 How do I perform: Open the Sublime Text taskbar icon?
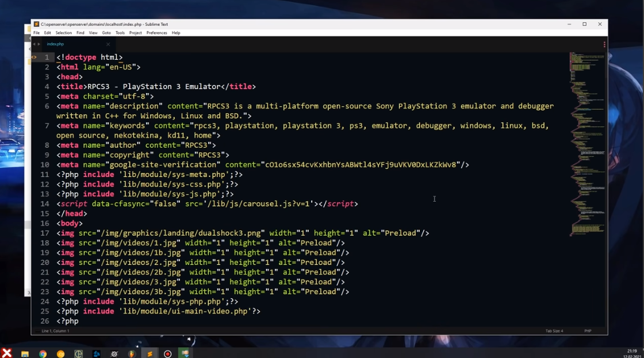coord(149,354)
